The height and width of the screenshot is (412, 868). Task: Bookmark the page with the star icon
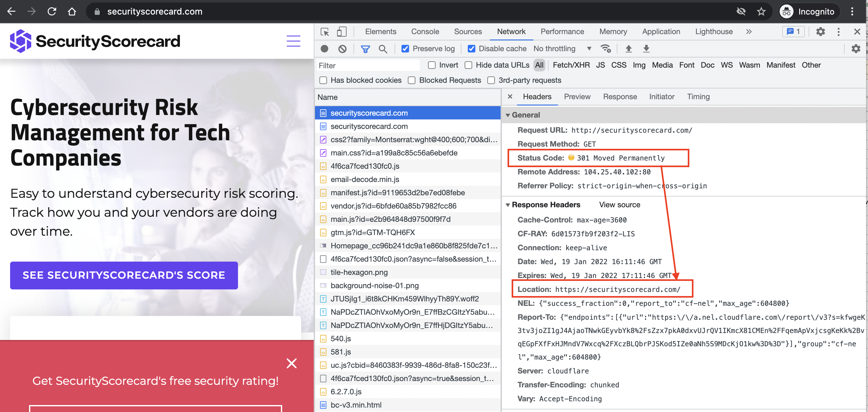tap(761, 11)
